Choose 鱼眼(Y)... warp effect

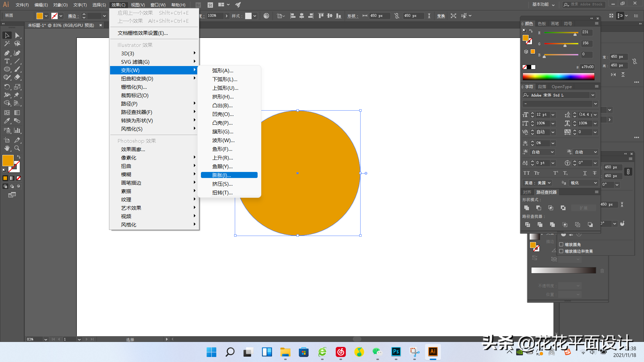[x=229, y=167]
